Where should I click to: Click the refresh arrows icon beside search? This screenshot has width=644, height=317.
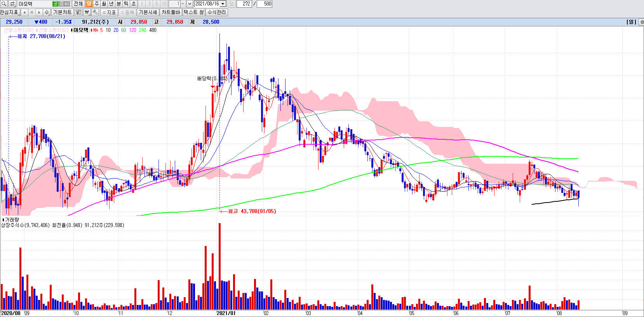[x=12, y=4]
